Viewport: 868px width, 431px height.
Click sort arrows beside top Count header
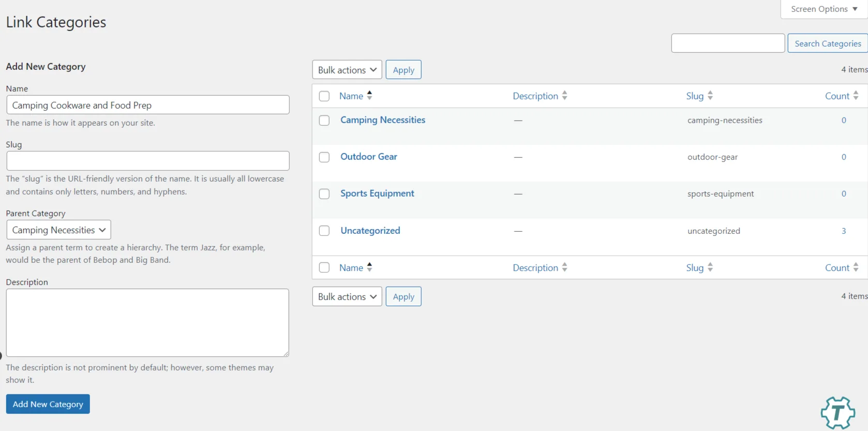856,96
